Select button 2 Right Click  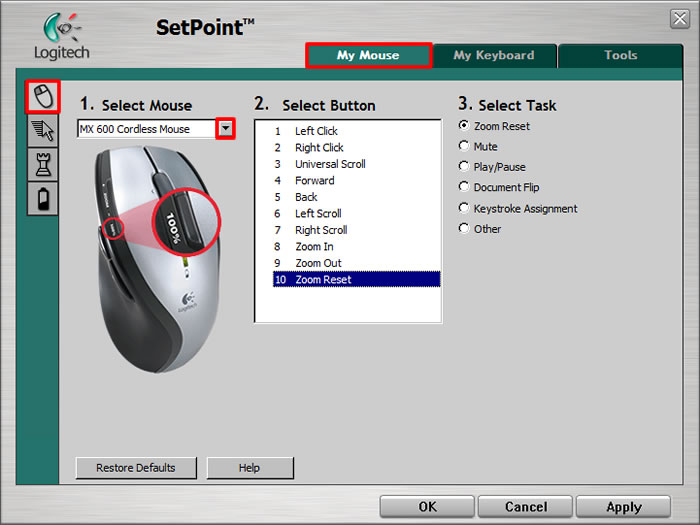click(356, 148)
